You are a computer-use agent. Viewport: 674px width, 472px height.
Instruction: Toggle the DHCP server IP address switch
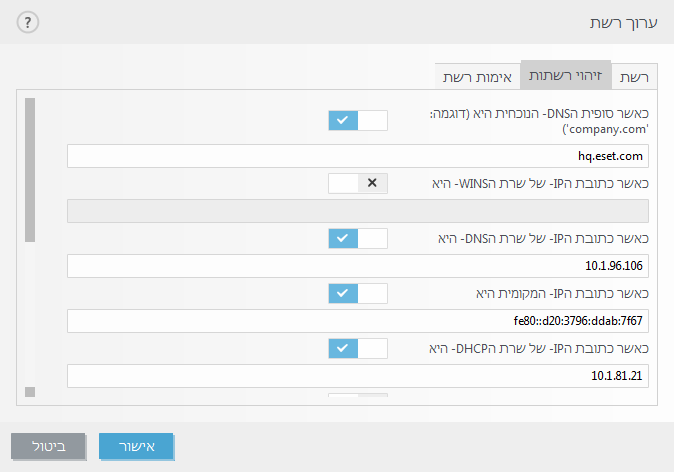tap(358, 349)
